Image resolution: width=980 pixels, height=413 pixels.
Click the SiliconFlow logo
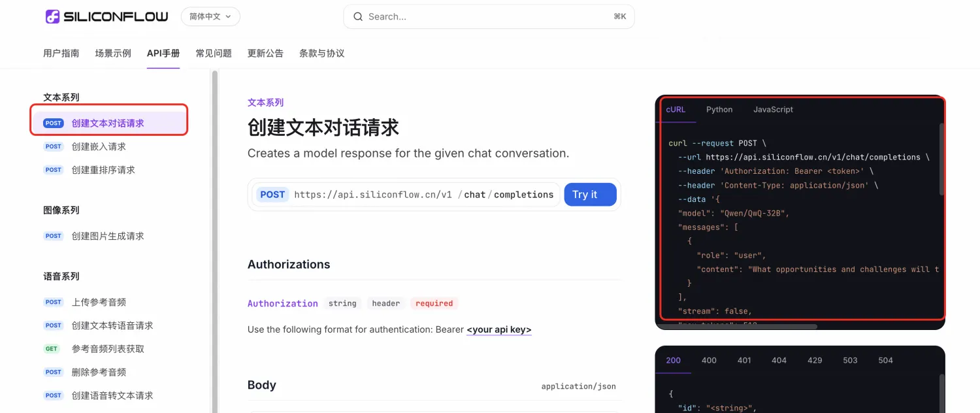pyautogui.click(x=106, y=16)
